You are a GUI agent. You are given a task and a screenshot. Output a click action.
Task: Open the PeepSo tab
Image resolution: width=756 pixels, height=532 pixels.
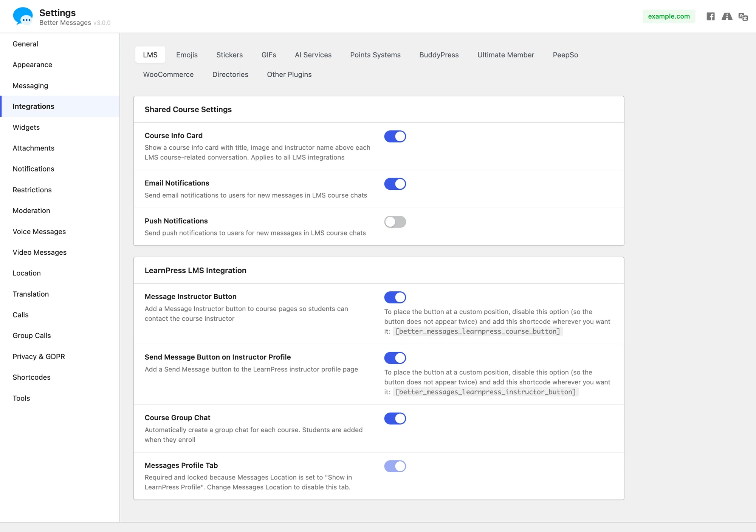pyautogui.click(x=565, y=55)
